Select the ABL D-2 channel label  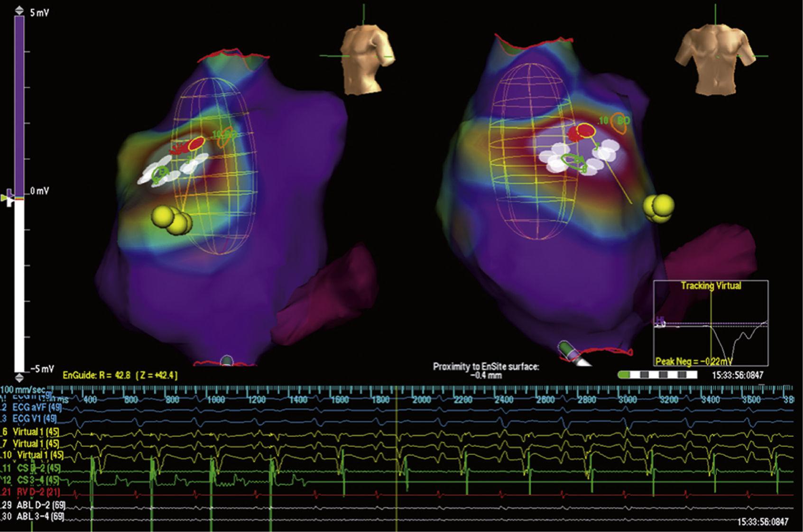tap(40, 505)
